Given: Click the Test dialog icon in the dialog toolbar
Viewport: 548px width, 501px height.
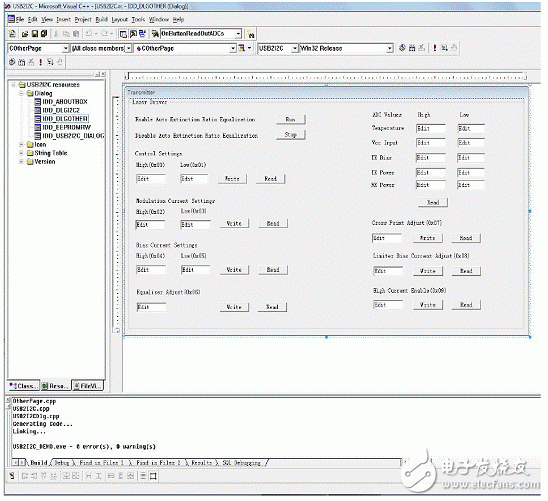Looking at the screenshot, I should (x=12, y=475).
